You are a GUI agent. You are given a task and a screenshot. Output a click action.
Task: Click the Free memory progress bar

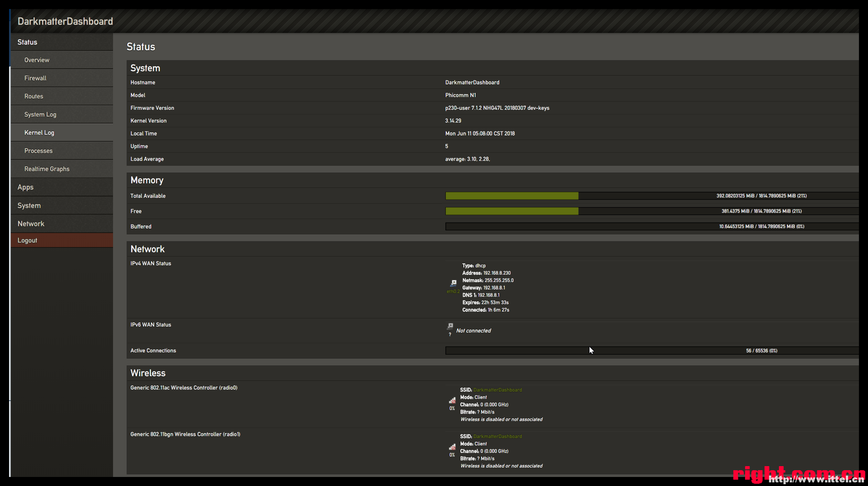[x=652, y=211]
